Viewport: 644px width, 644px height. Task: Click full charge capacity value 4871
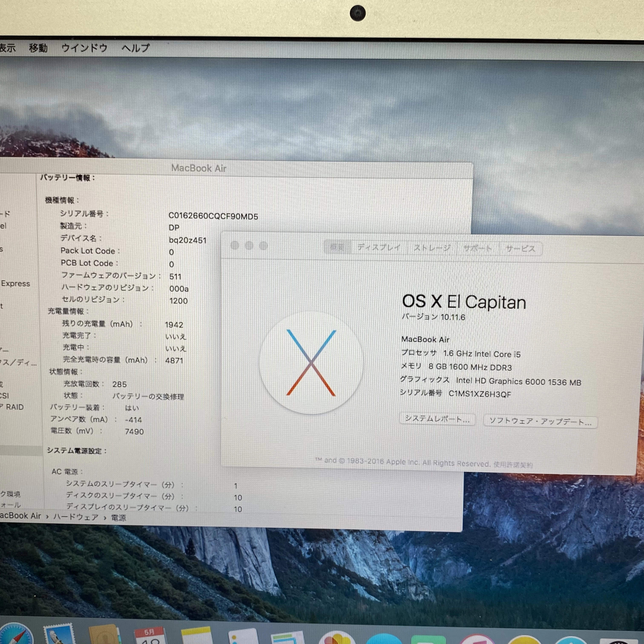[x=174, y=361]
